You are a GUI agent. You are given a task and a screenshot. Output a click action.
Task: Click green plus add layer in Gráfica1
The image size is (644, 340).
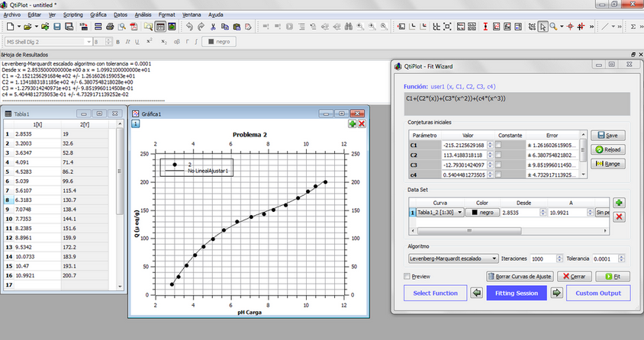point(353,123)
